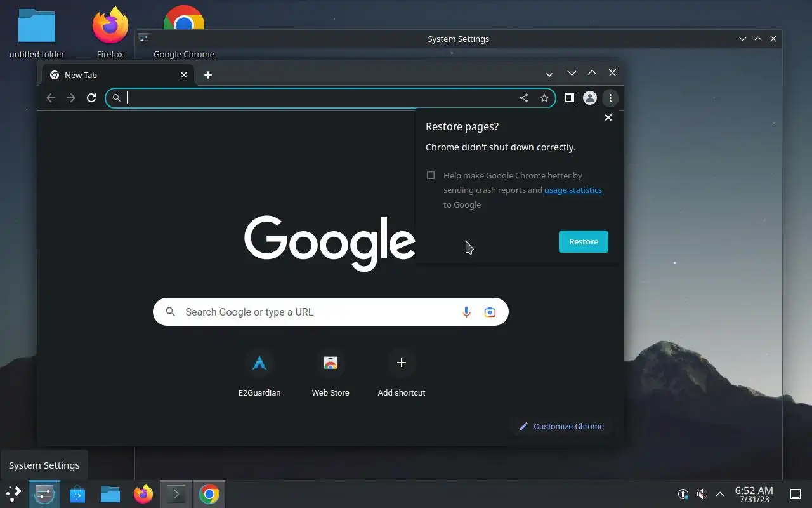The height and width of the screenshot is (508, 812).
Task: Open the clock showing 6:52 AM
Action: (x=754, y=494)
